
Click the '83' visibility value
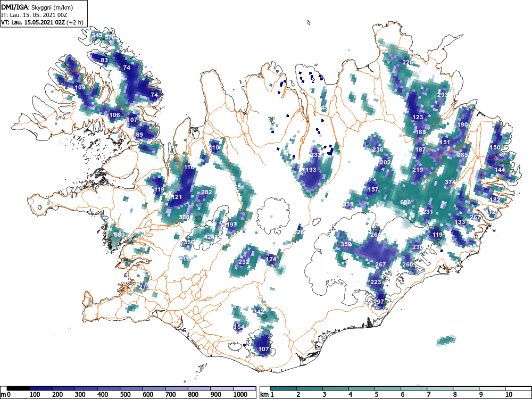(x=104, y=61)
